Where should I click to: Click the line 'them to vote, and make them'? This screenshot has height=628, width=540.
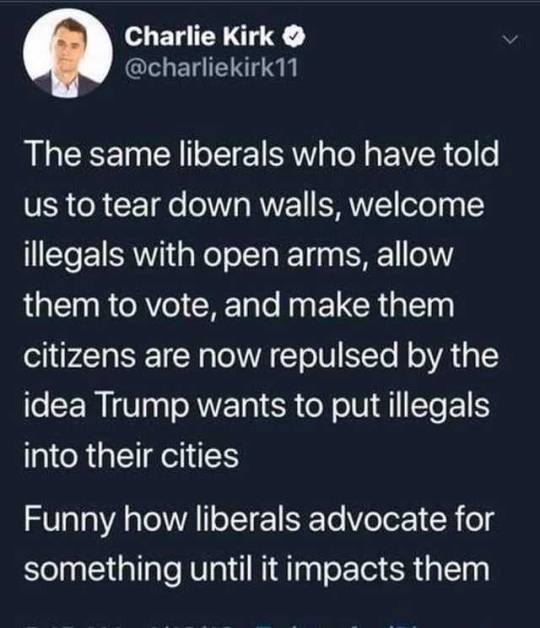pos(239,305)
